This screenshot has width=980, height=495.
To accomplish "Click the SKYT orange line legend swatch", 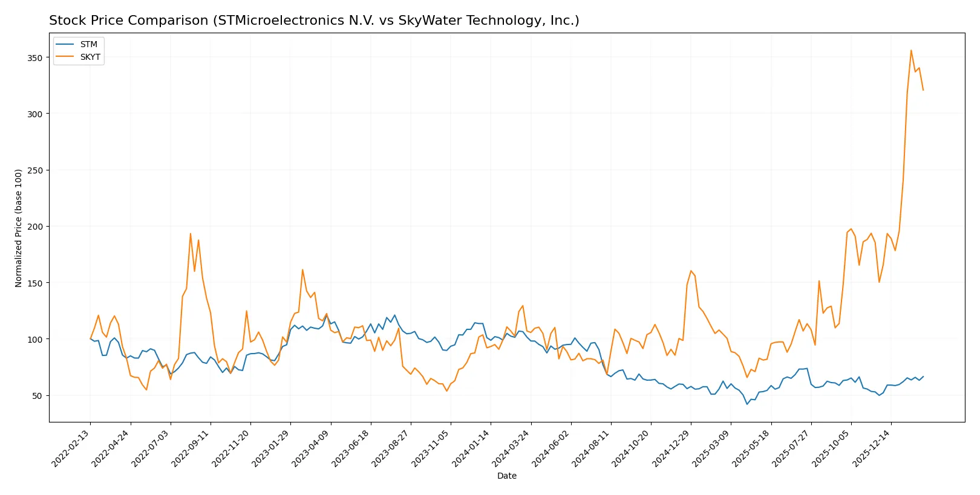I will tap(65, 57).
